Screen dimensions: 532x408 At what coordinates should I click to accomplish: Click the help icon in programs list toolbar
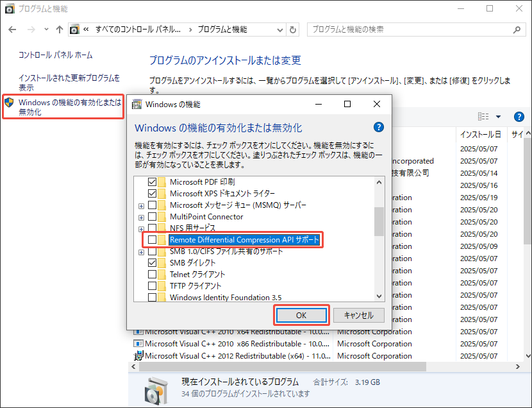519,117
